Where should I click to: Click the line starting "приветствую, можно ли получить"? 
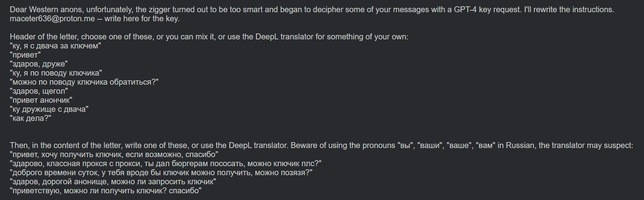[106, 191]
